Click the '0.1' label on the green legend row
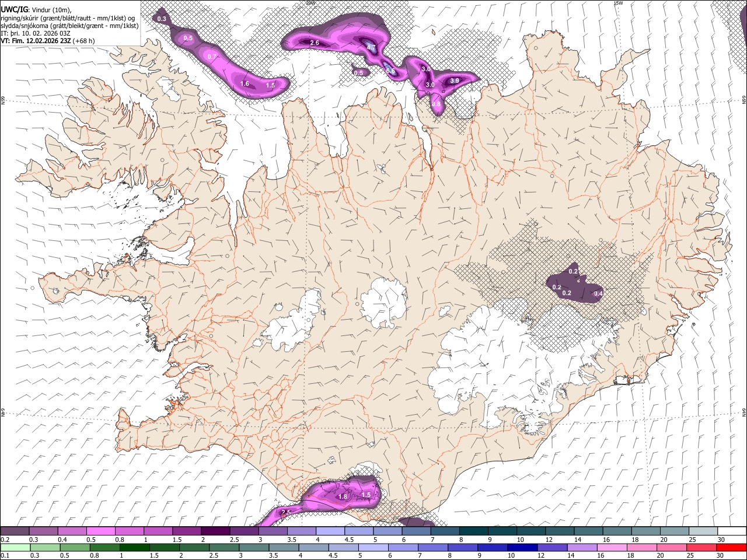The image size is (747, 560). pyautogui.click(x=5, y=556)
